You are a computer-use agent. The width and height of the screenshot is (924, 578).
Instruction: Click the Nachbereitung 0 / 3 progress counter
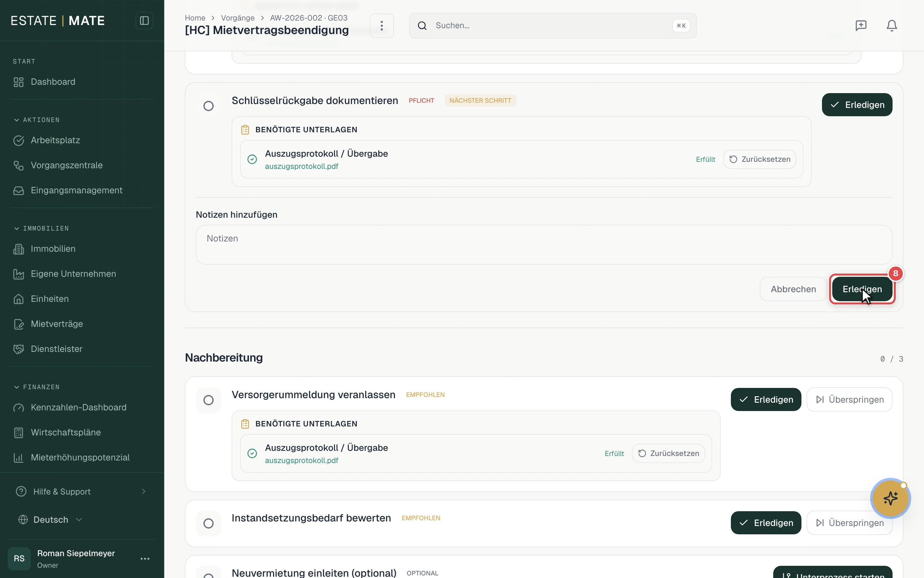point(892,359)
